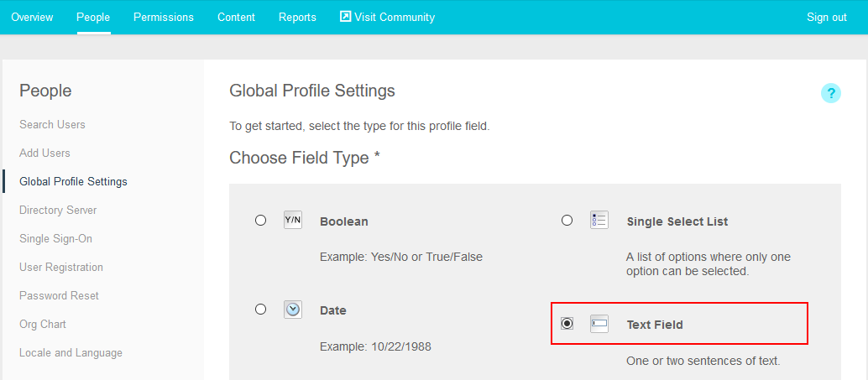Open User Registration settings

[61, 267]
